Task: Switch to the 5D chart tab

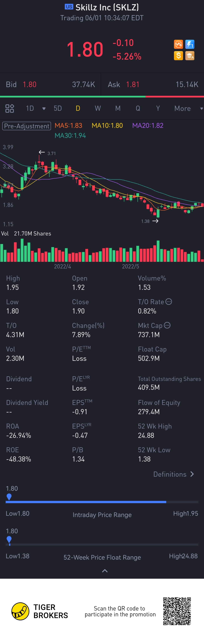Action: [x=58, y=108]
